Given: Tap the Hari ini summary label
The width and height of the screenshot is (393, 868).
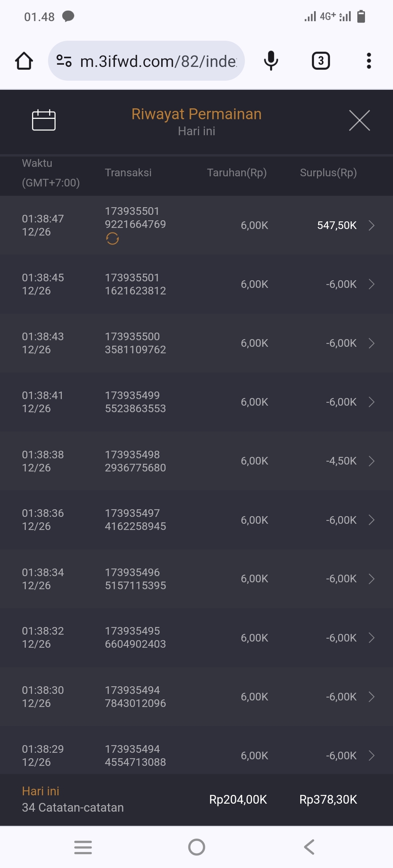Looking at the screenshot, I should [41, 791].
